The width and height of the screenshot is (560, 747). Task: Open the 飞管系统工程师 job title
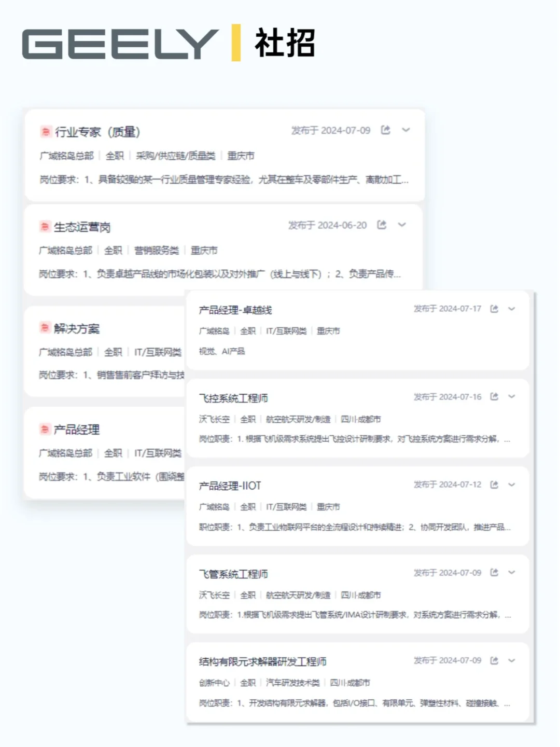click(233, 574)
